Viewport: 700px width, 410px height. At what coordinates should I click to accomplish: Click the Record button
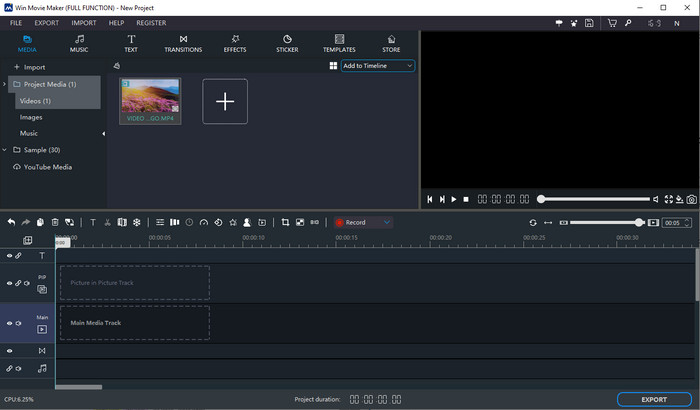(x=351, y=222)
